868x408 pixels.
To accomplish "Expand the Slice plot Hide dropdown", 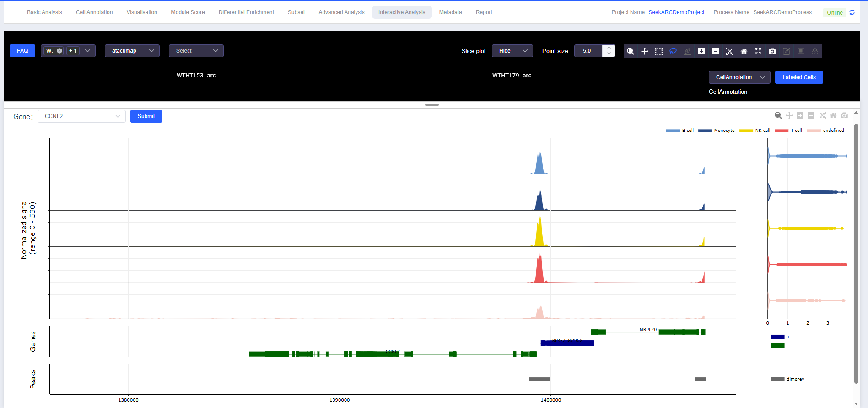I will pos(512,51).
